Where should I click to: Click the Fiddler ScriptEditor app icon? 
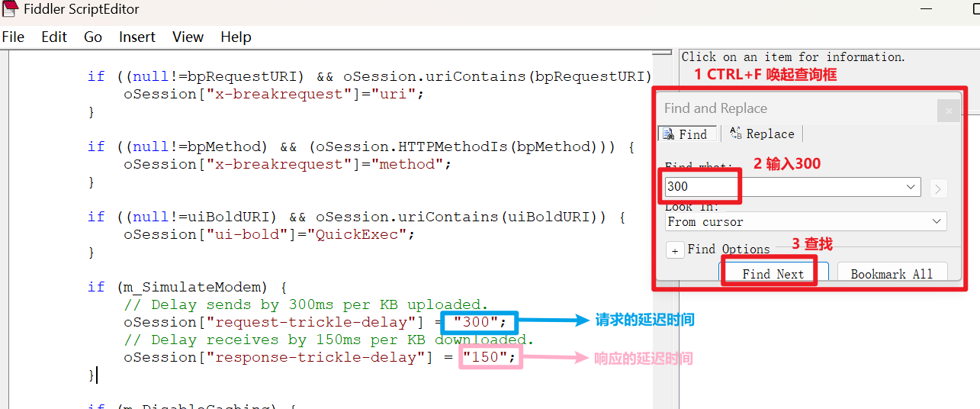click(x=11, y=10)
